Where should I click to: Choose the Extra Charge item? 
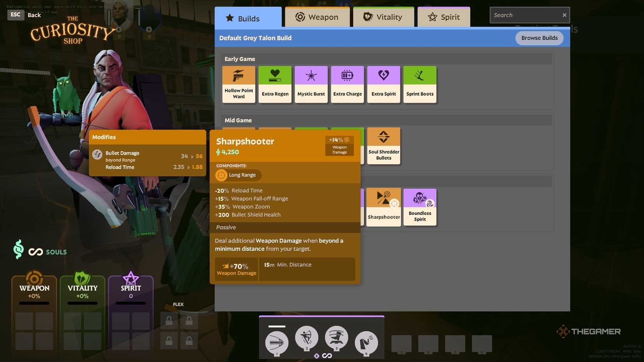(347, 84)
